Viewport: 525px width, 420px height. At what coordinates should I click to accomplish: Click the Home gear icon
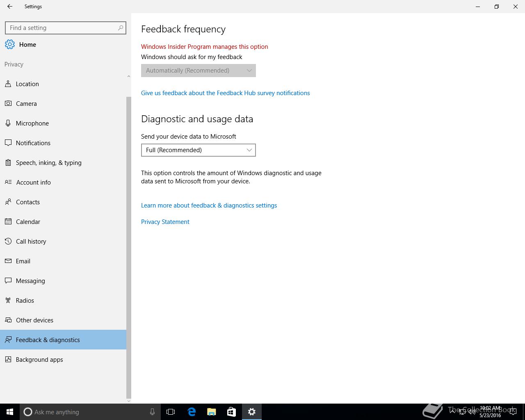click(10, 44)
